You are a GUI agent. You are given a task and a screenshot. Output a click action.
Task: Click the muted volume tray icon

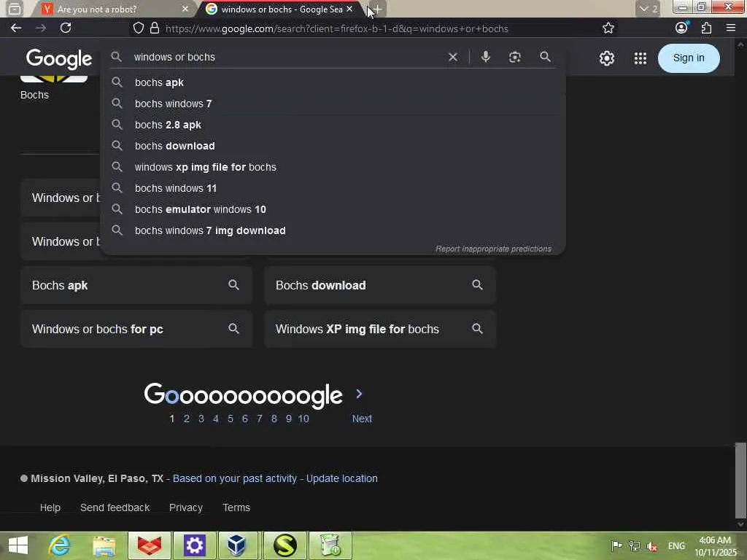(651, 546)
